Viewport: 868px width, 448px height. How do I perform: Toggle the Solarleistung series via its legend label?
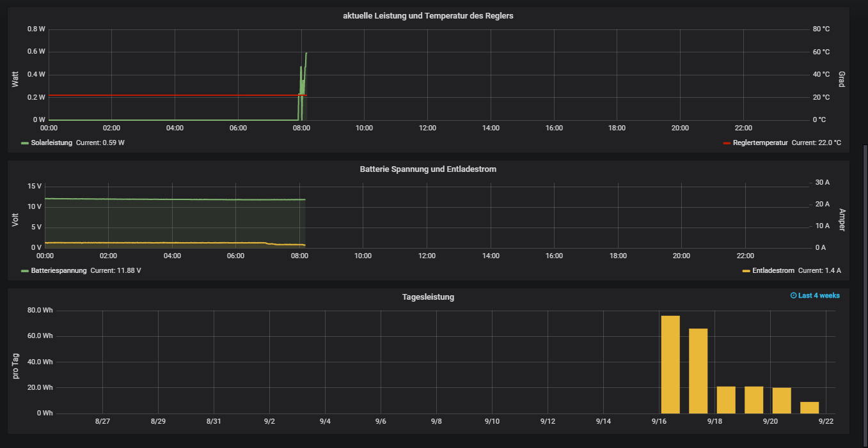click(52, 143)
